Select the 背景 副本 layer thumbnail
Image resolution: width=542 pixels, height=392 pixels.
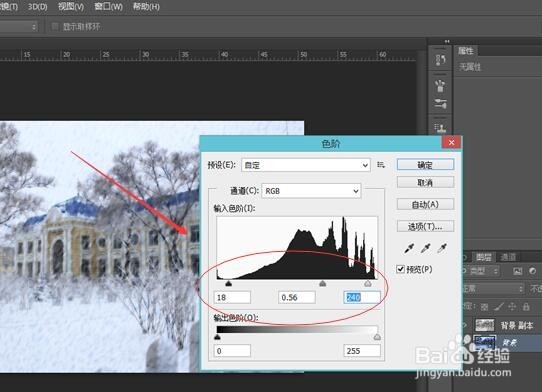[x=485, y=325]
